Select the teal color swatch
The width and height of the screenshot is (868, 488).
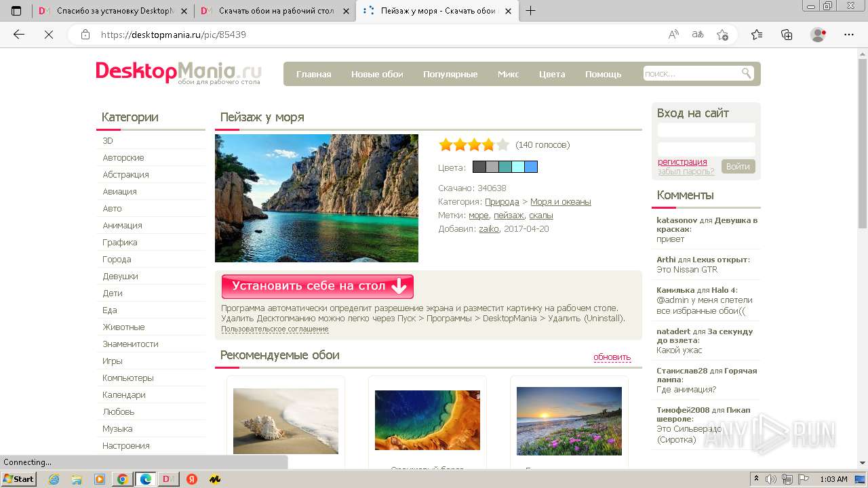point(505,167)
